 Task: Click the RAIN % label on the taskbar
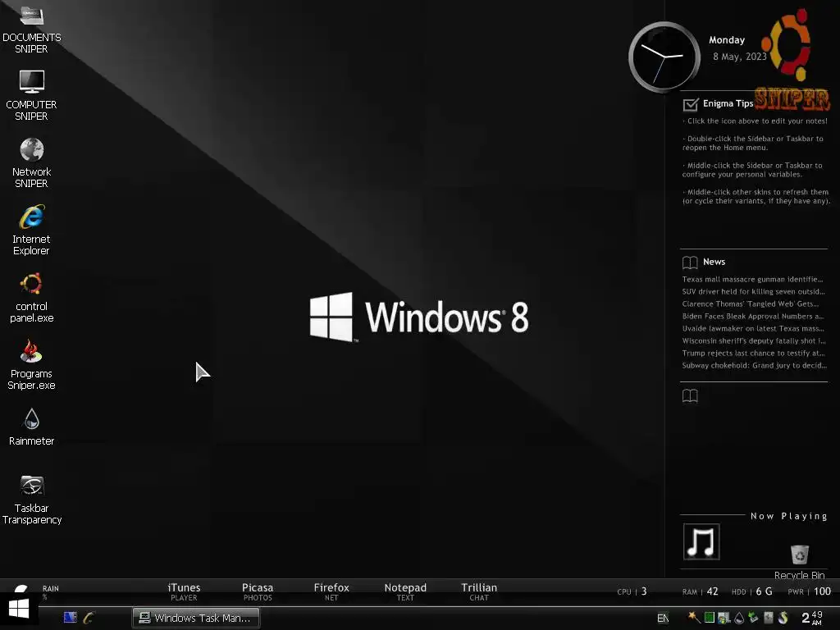click(50, 592)
